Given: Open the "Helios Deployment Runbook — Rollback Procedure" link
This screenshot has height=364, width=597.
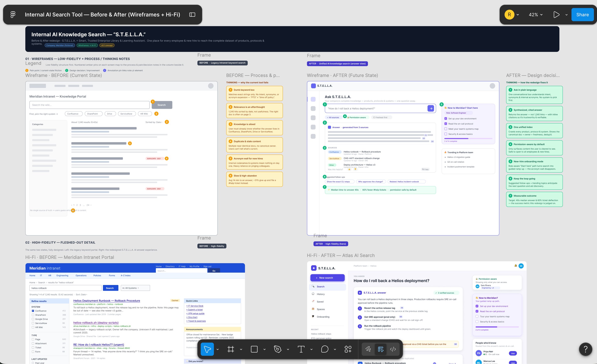Looking at the screenshot, I should click(x=107, y=301).
